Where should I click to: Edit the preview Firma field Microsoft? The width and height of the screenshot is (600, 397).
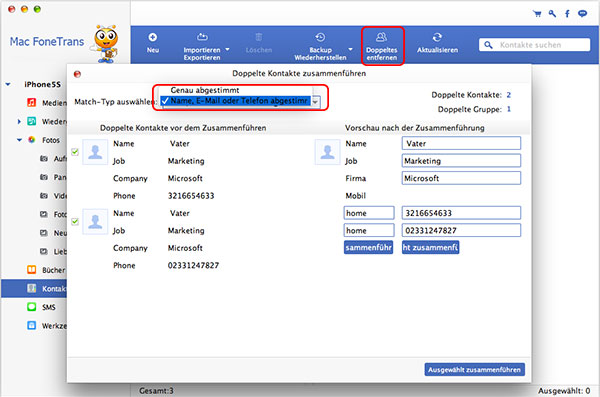[461, 178]
